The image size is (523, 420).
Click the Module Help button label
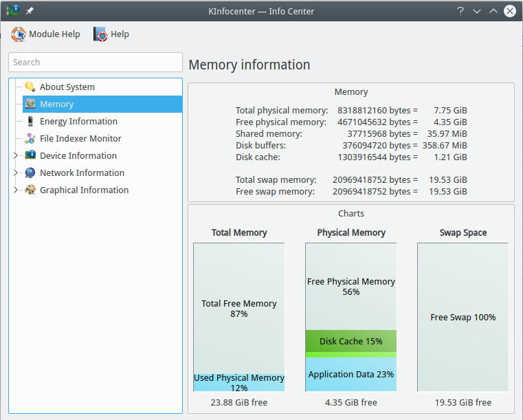click(x=54, y=34)
